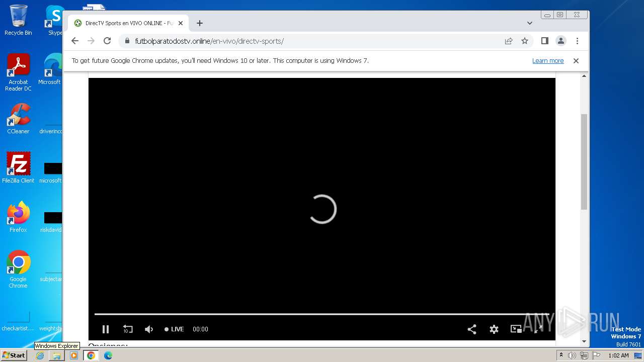Share this page from address bar
The height and width of the screenshot is (362, 644).
[509, 41]
